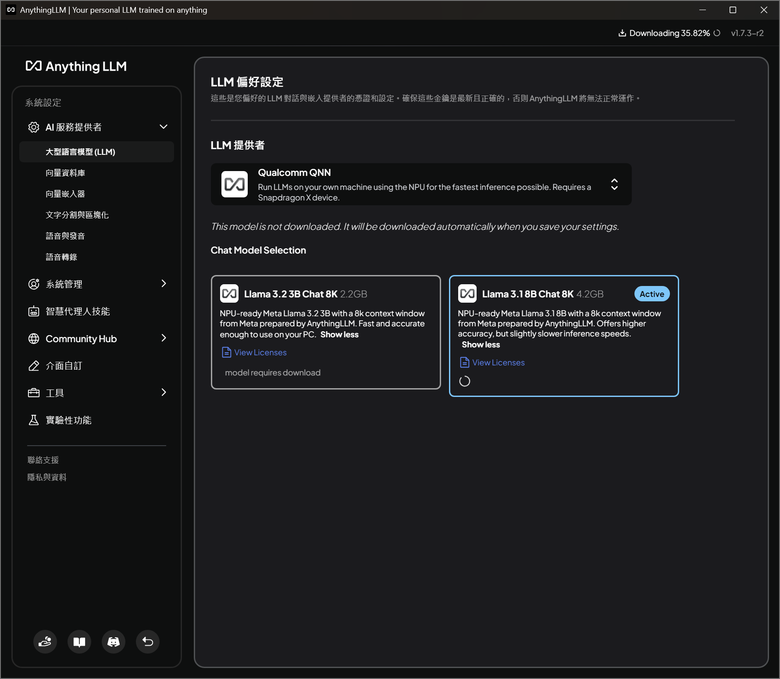
Task: Select 大型語言模型 (LLM) menu item
Action: (97, 152)
